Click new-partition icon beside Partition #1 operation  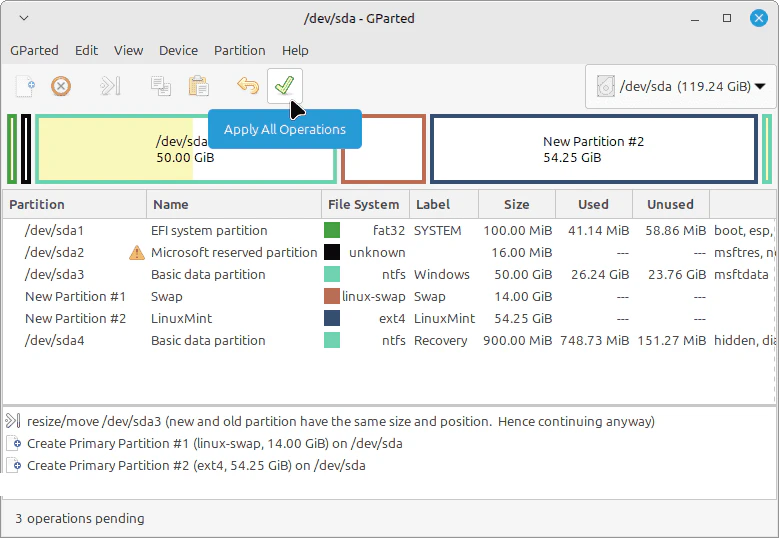13,443
